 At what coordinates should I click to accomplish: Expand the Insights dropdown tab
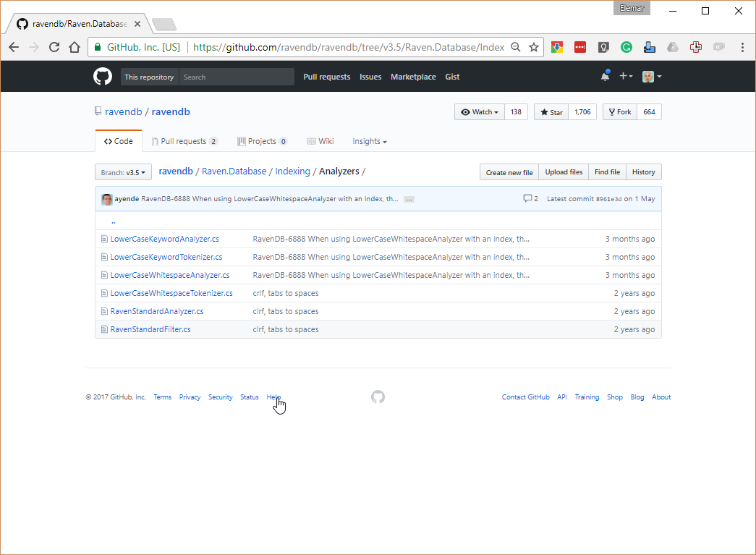370,141
